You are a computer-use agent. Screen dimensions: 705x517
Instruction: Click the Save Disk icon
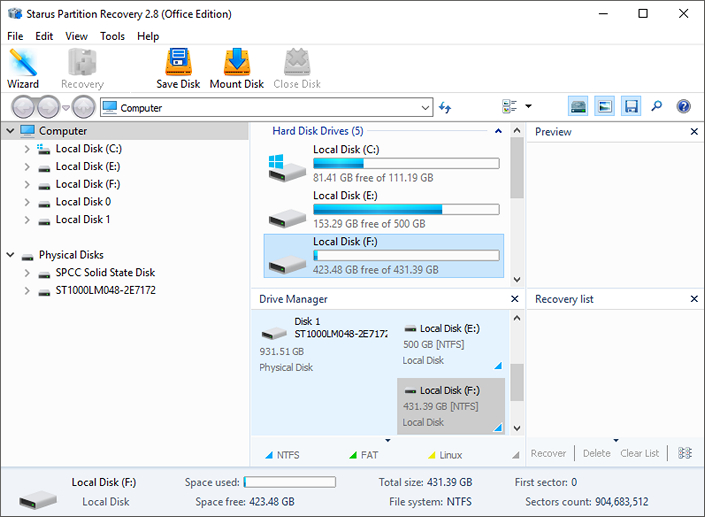tap(178, 68)
